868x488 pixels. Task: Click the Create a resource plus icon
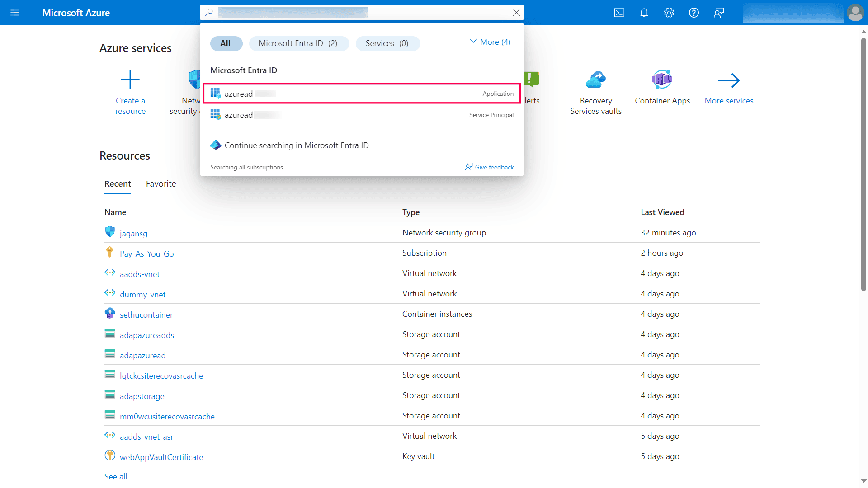(130, 80)
